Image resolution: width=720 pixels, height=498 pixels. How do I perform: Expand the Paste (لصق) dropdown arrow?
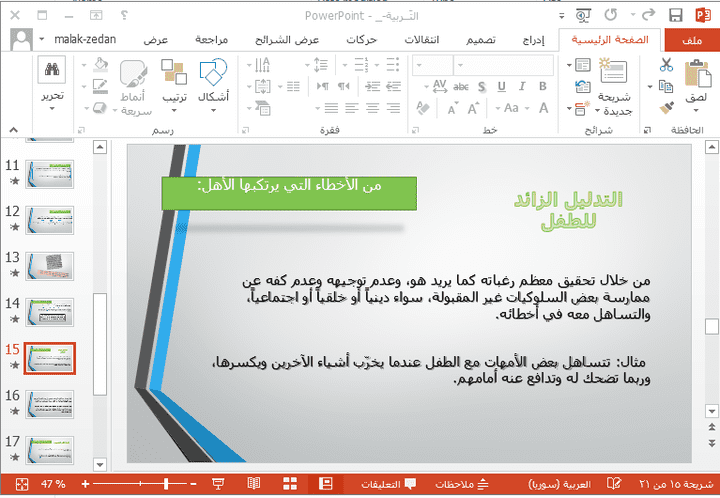click(x=696, y=110)
